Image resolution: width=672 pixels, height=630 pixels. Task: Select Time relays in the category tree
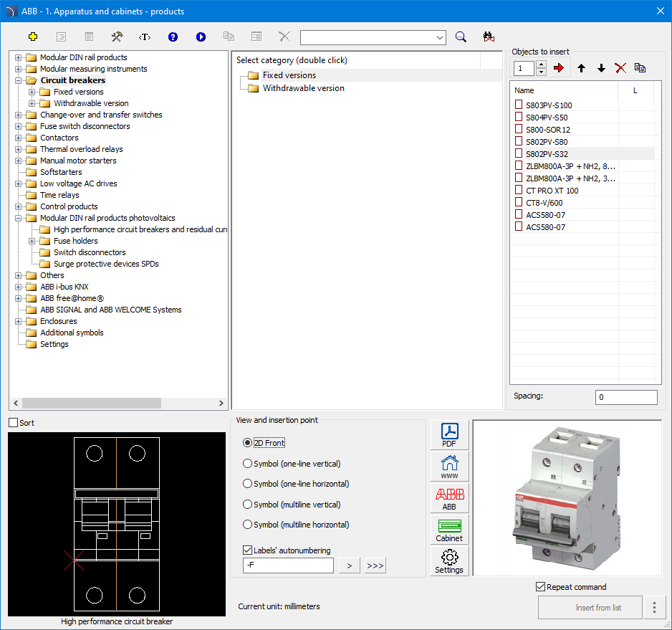(59, 195)
